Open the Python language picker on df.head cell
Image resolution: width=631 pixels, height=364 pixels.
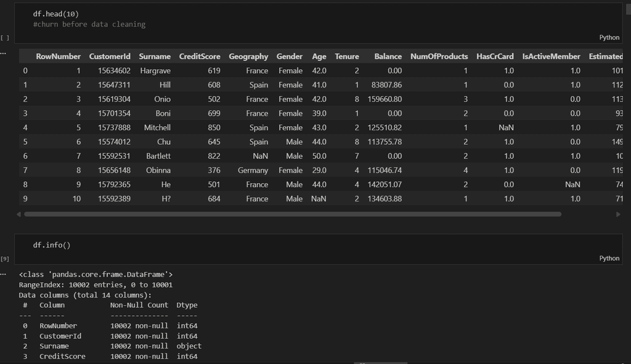click(609, 38)
